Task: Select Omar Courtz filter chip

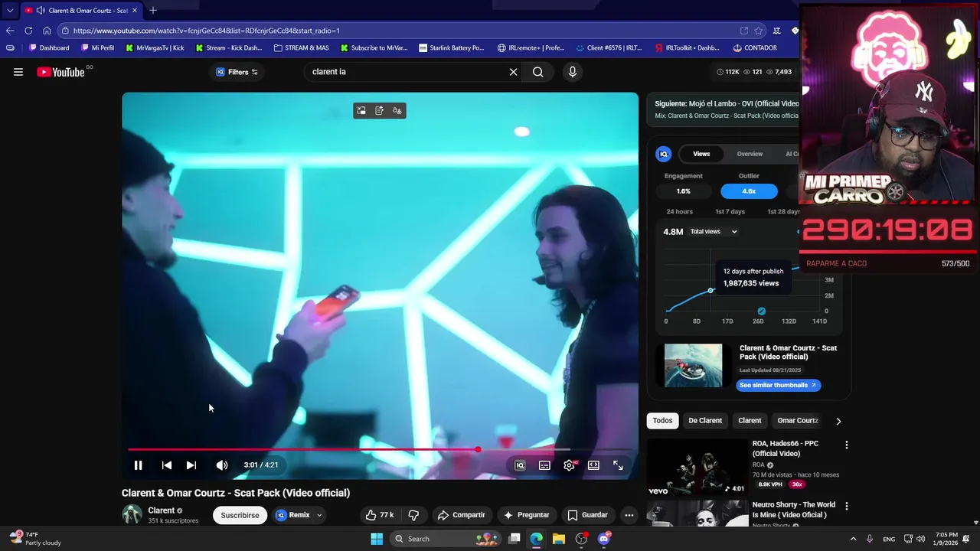Action: pos(798,420)
